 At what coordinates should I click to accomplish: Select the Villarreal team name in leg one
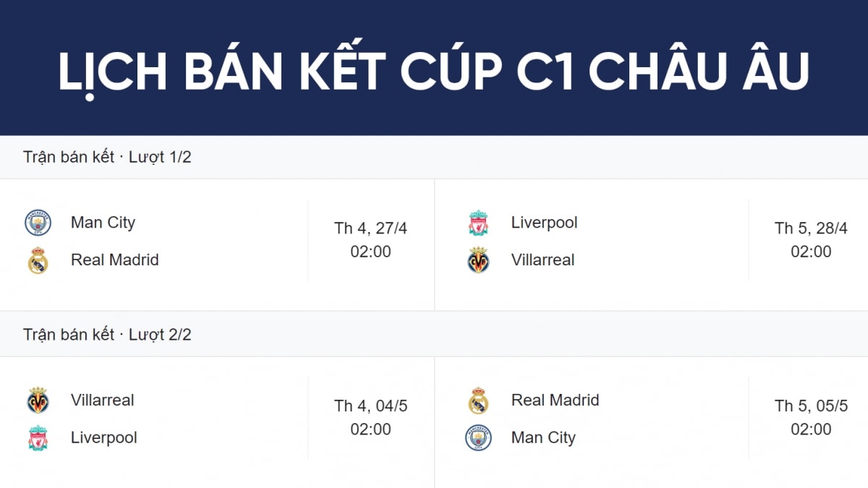pyautogui.click(x=542, y=260)
